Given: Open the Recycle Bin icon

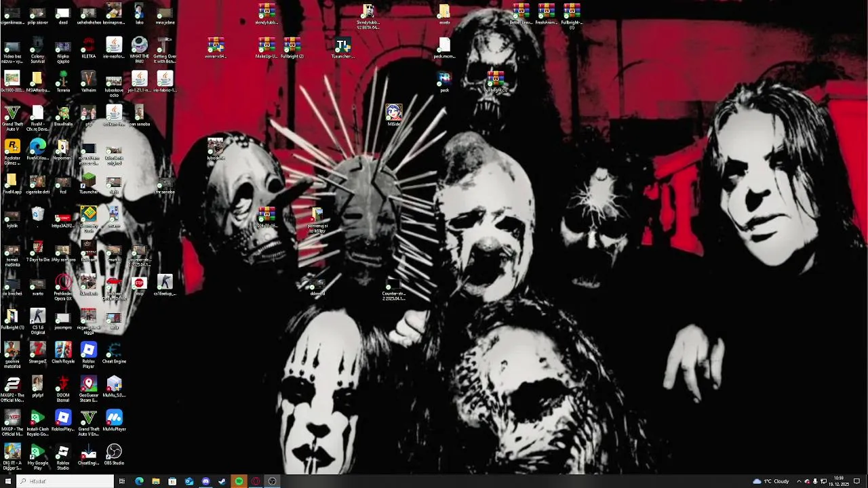Looking at the screenshot, I should 37,218.
